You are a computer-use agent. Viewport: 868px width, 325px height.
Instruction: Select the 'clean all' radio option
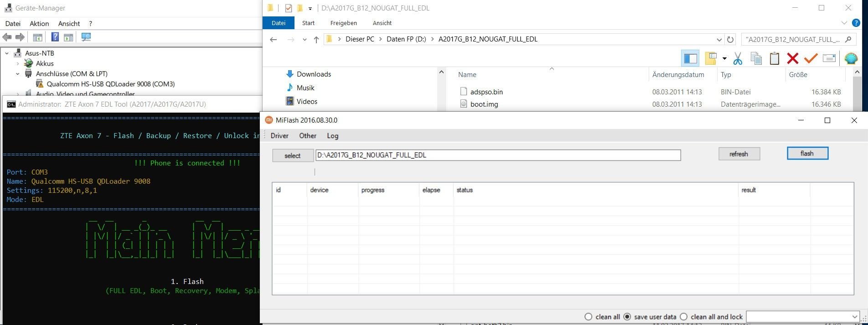pos(602,317)
